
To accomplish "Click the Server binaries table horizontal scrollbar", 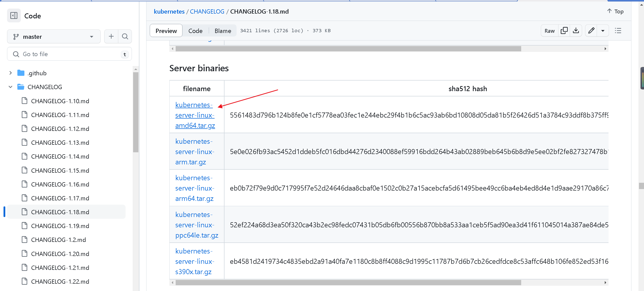I will coord(348,282).
